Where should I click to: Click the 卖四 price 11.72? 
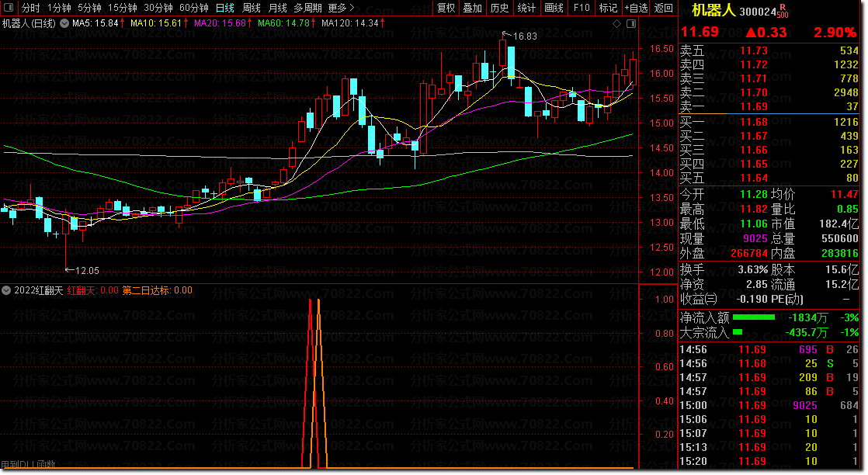pos(754,64)
